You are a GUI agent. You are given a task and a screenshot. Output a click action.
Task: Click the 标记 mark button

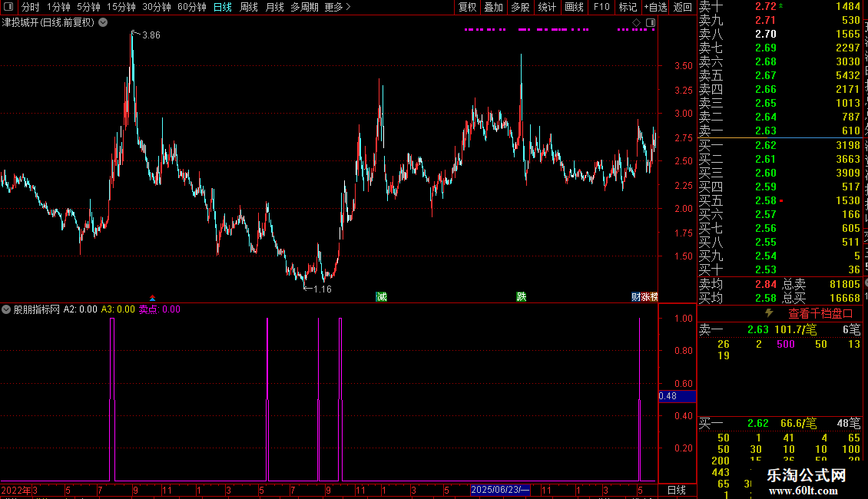pyautogui.click(x=628, y=7)
